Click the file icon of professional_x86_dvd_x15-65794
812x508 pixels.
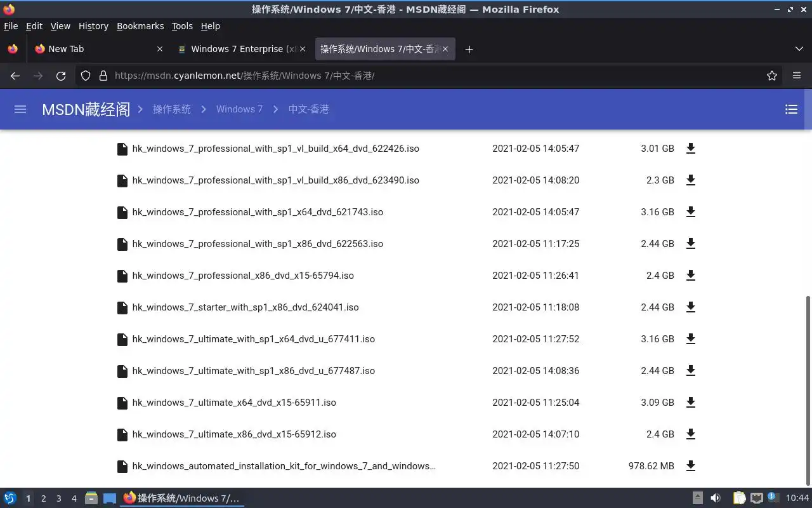pyautogui.click(x=122, y=276)
